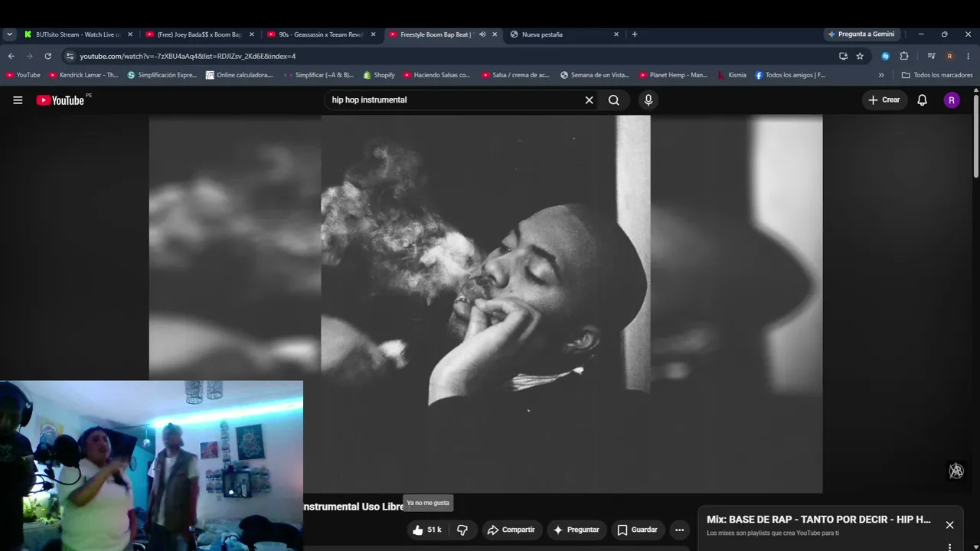Share the video with Compartir
This screenshot has height=551, width=980.
point(511,530)
